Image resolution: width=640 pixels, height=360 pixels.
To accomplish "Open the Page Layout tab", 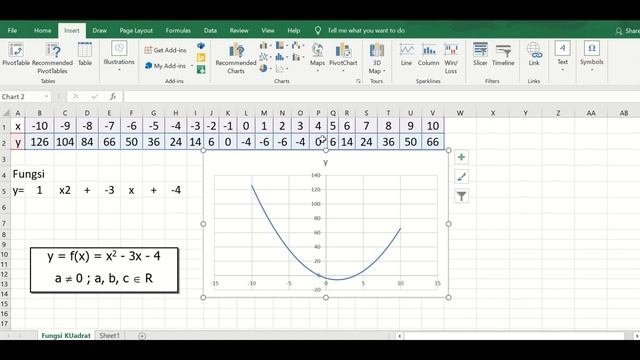I will coord(136,31).
